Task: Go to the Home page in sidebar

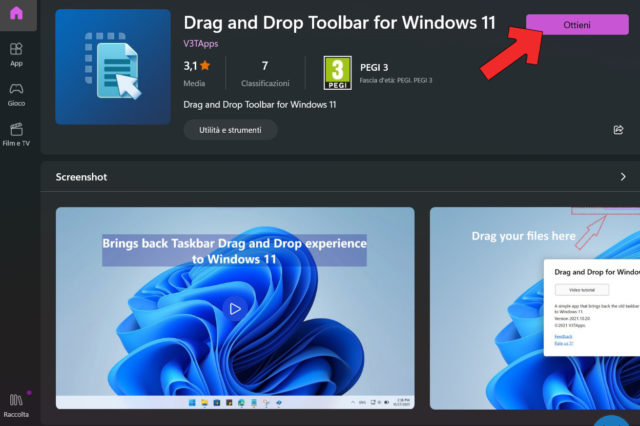Action: coord(16,14)
